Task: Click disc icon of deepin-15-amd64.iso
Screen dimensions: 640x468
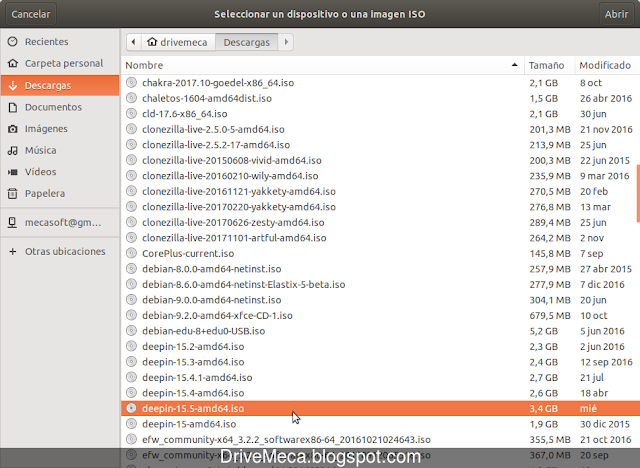Action: [131, 424]
